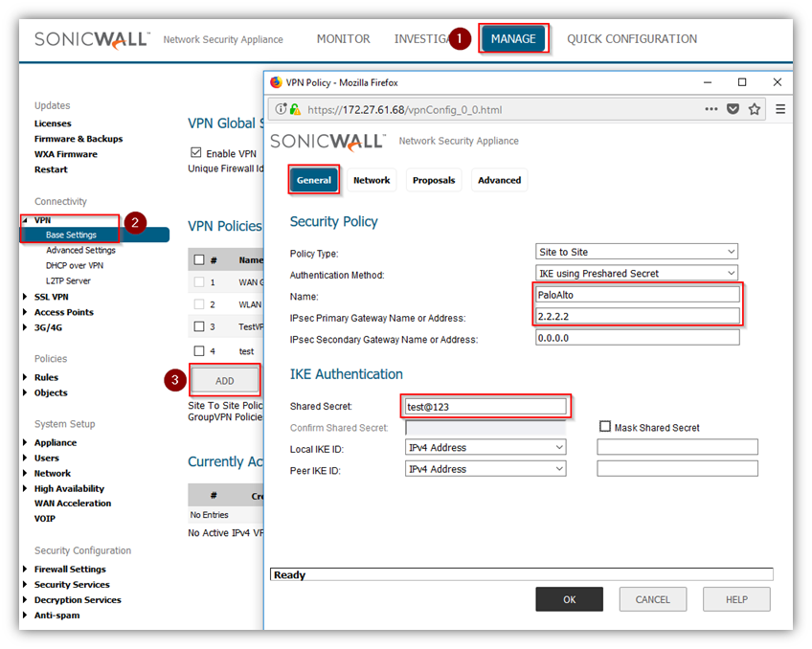This screenshot has width=812, height=649.
Task: Switch to the Network tab
Action: pyautogui.click(x=372, y=180)
